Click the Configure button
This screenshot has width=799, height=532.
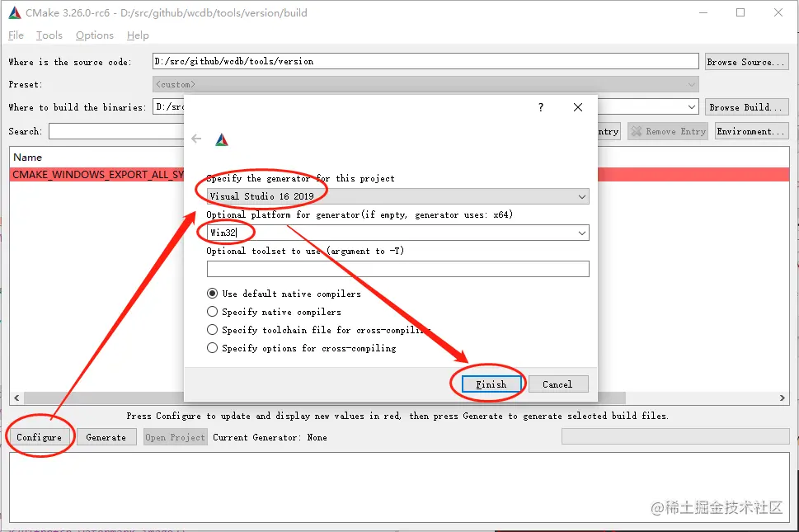(40, 437)
